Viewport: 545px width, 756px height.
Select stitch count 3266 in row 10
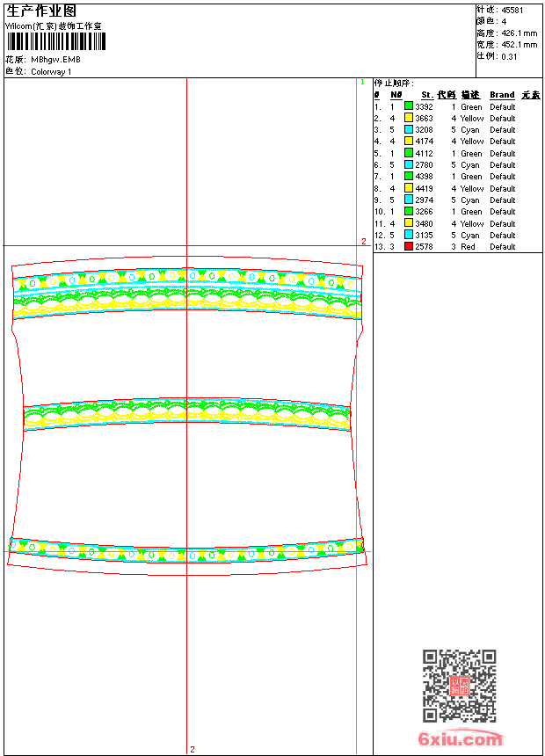[x=424, y=212]
